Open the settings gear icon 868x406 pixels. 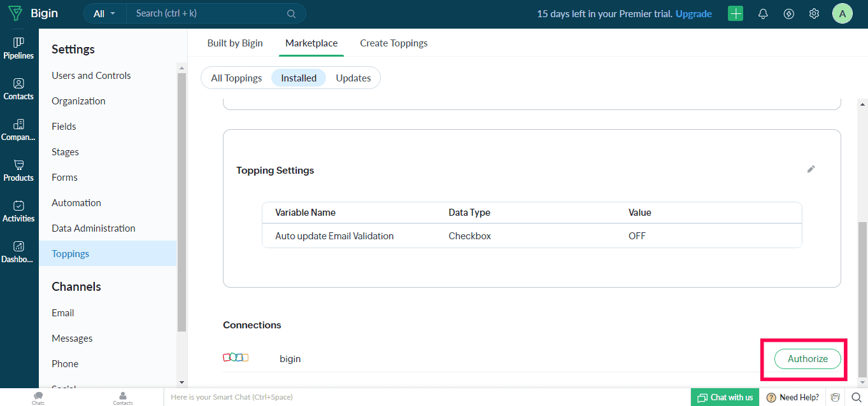pos(814,13)
